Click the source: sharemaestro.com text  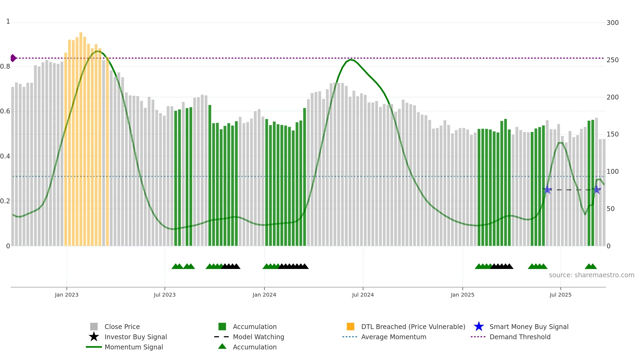[x=592, y=275]
